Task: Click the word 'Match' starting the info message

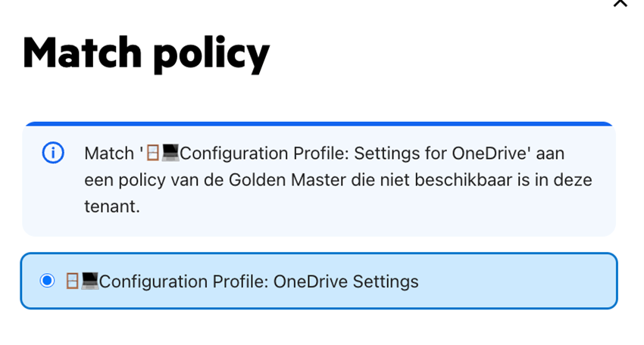Action: [x=109, y=154]
